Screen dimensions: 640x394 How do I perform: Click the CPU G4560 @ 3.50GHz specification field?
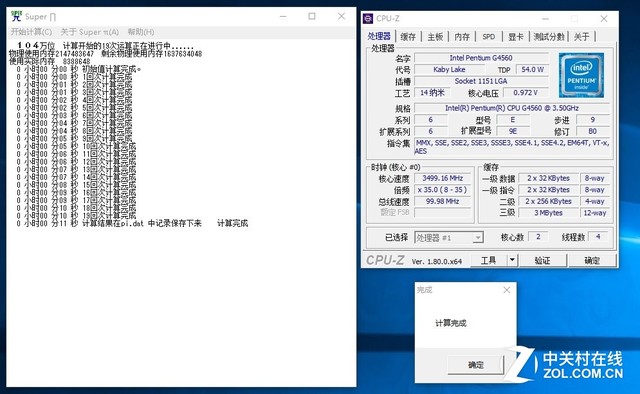512,108
